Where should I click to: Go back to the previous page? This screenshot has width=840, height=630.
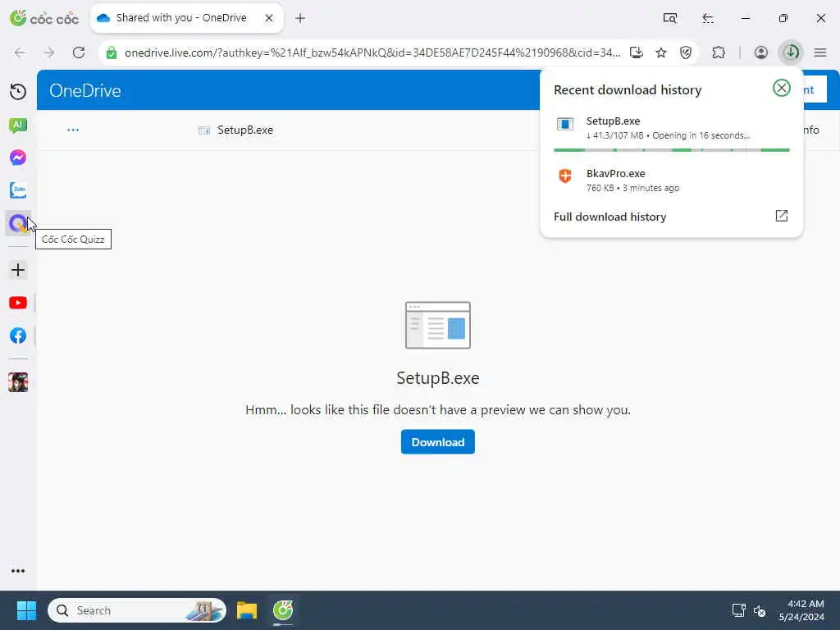coord(20,52)
